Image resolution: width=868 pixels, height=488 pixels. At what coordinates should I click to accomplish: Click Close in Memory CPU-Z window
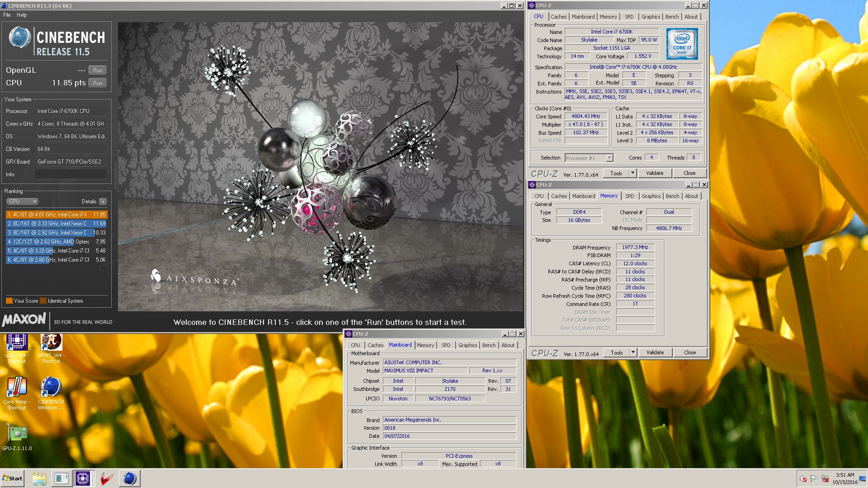[690, 352]
